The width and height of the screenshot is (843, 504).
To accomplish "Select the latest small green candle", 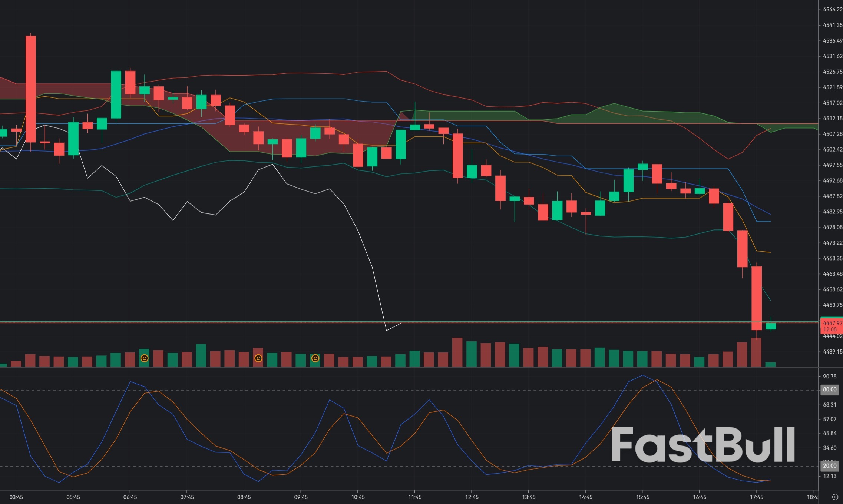I will (x=771, y=326).
